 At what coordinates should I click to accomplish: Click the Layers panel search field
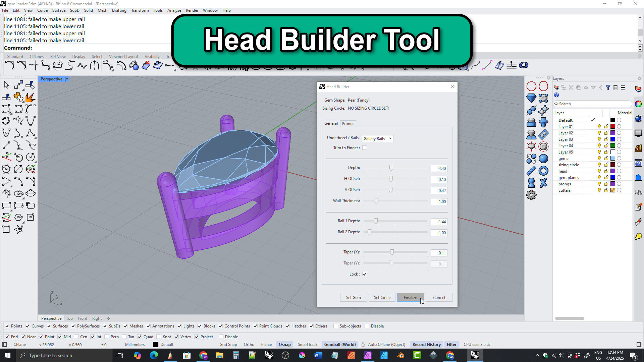[593, 104]
